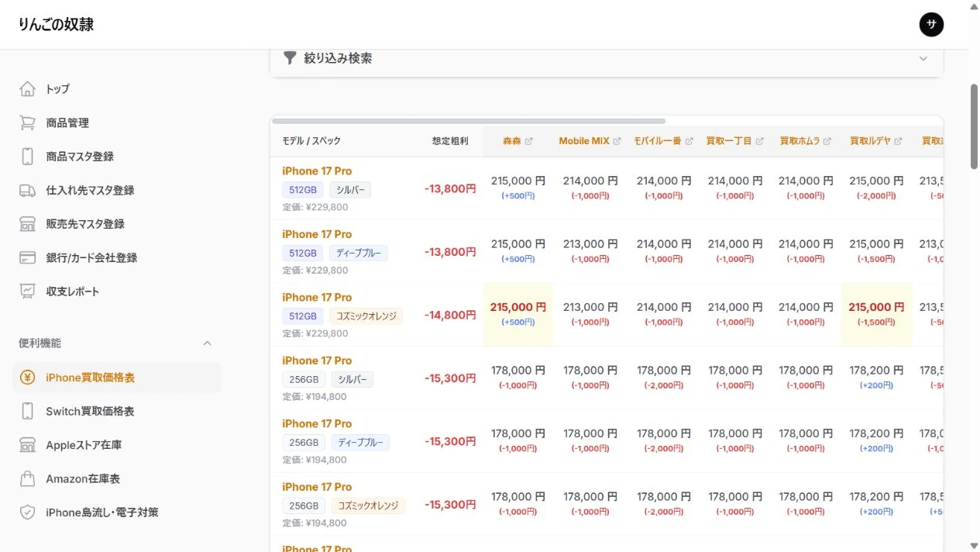Click the yen icon for iPhone買取価格表

pos(28,378)
